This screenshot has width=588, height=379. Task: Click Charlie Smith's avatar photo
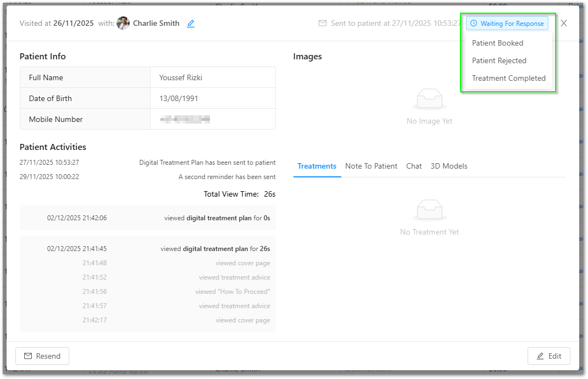(x=123, y=24)
